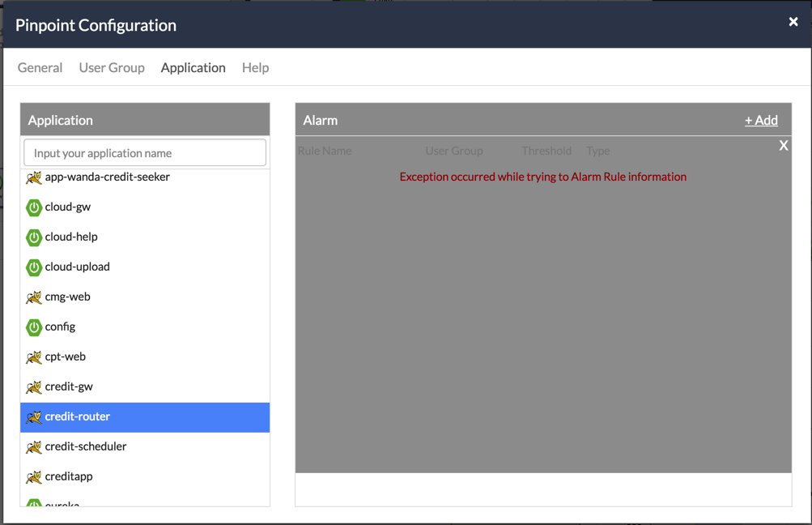Screen dimensions: 812x525
Task: Open the User Group tab
Action: point(112,68)
